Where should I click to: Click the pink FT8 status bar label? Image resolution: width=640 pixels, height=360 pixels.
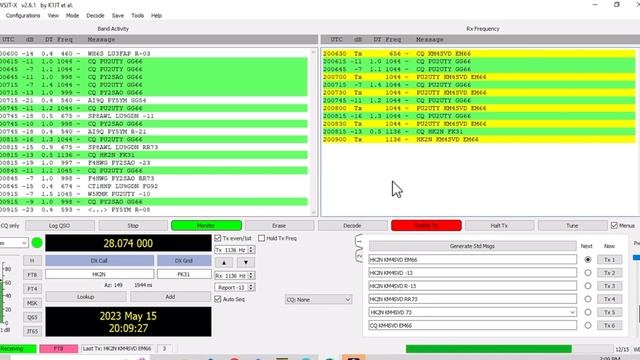(x=58, y=349)
